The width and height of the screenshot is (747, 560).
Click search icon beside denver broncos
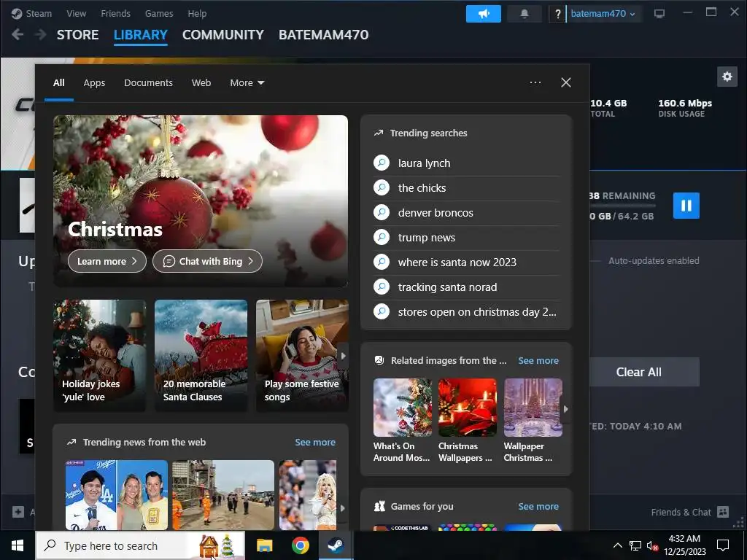coord(382,212)
